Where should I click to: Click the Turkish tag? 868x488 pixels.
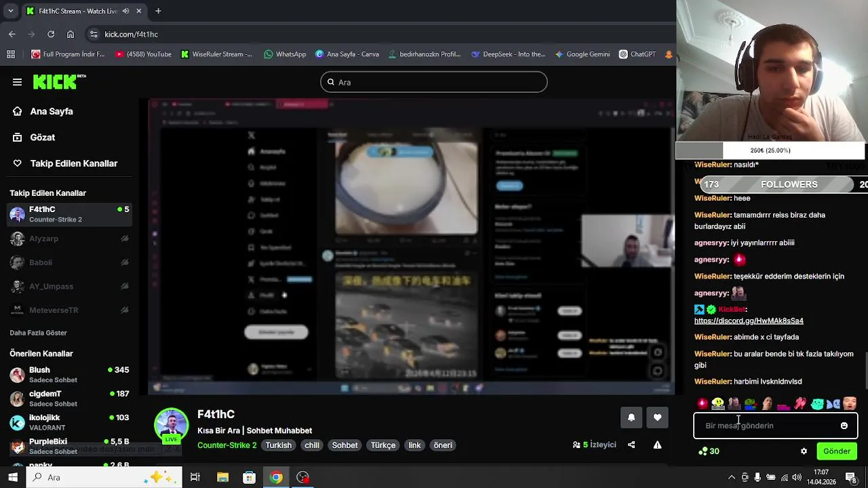[279, 445]
